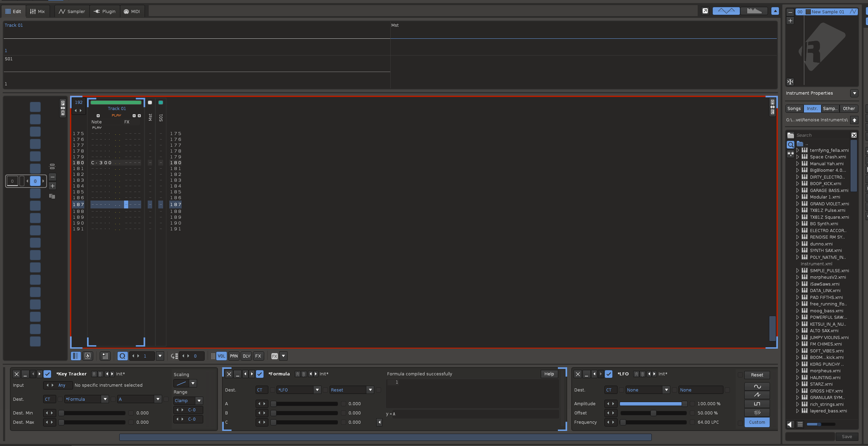The width and height of the screenshot is (868, 446).
Task: Select the LFO sine waveform icon
Action: point(757,386)
